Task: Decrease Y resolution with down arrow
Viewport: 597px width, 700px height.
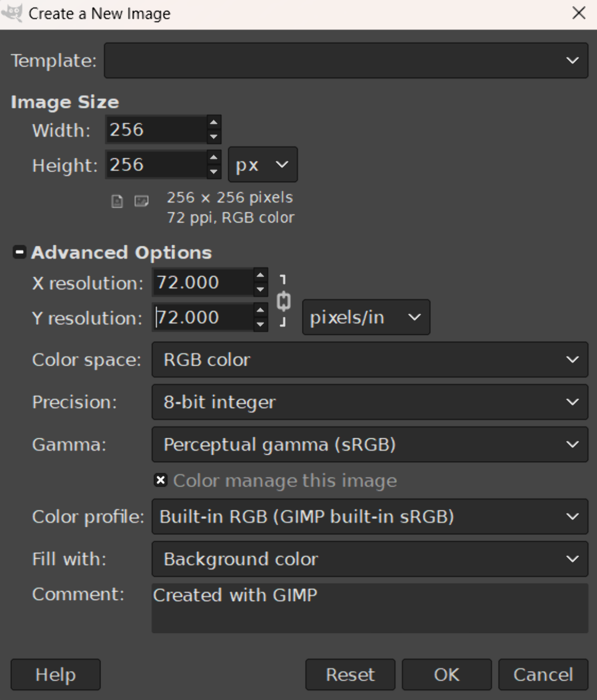Action: (260, 324)
